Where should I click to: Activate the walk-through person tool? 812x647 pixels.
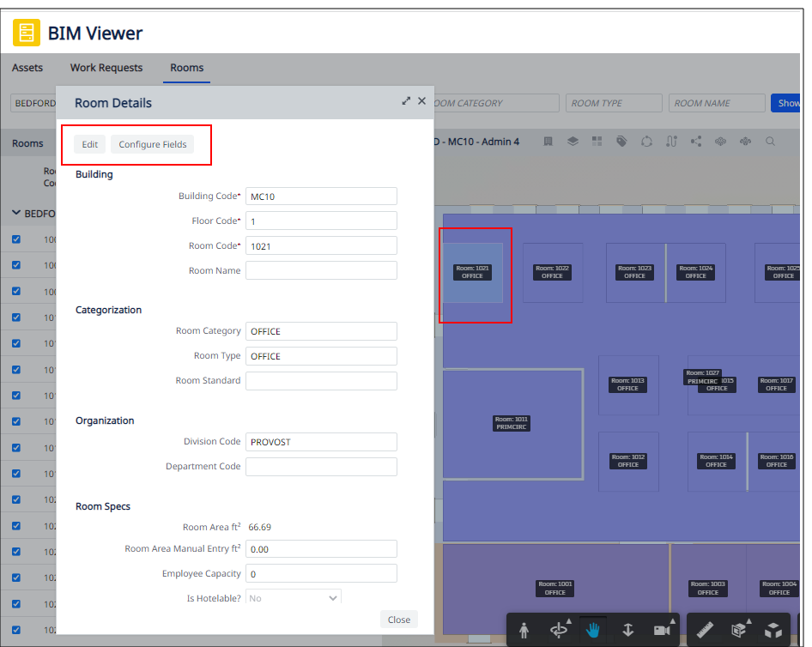[x=524, y=629]
